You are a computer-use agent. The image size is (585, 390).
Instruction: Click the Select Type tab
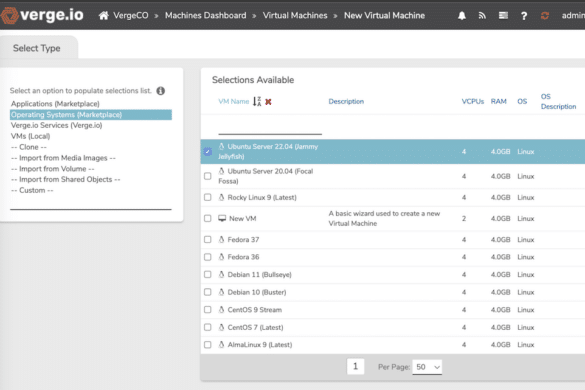click(x=37, y=48)
